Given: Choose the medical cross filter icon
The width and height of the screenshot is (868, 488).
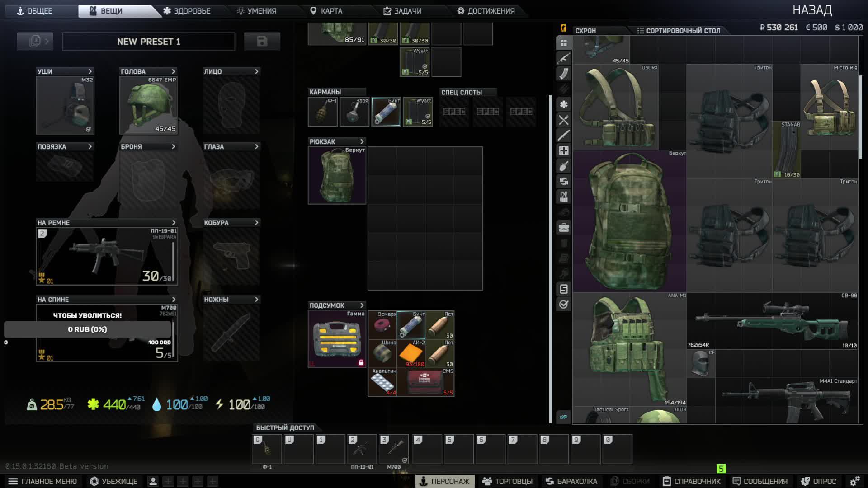Looking at the screenshot, I should tap(564, 150).
